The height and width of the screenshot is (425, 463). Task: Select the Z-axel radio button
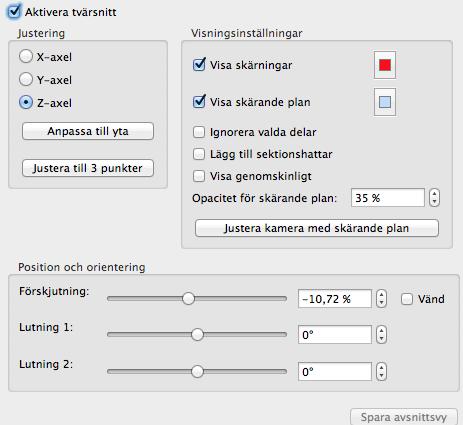click(26, 102)
